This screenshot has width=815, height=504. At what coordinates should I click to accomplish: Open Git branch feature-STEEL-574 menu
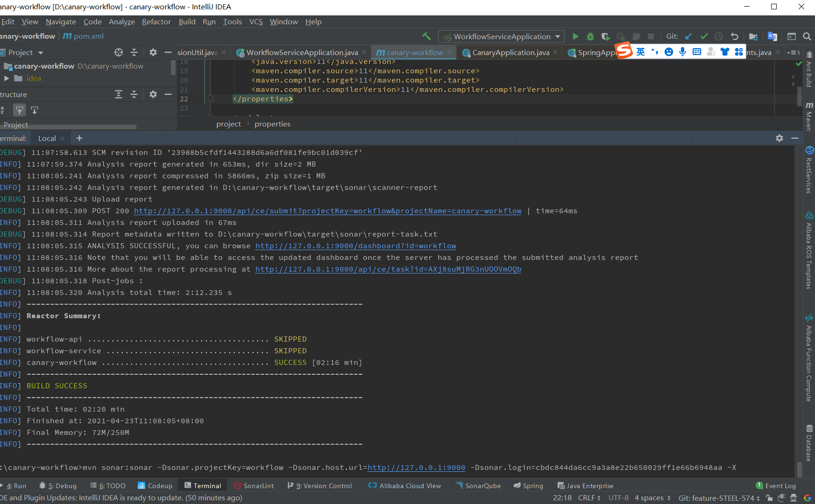[x=719, y=498]
